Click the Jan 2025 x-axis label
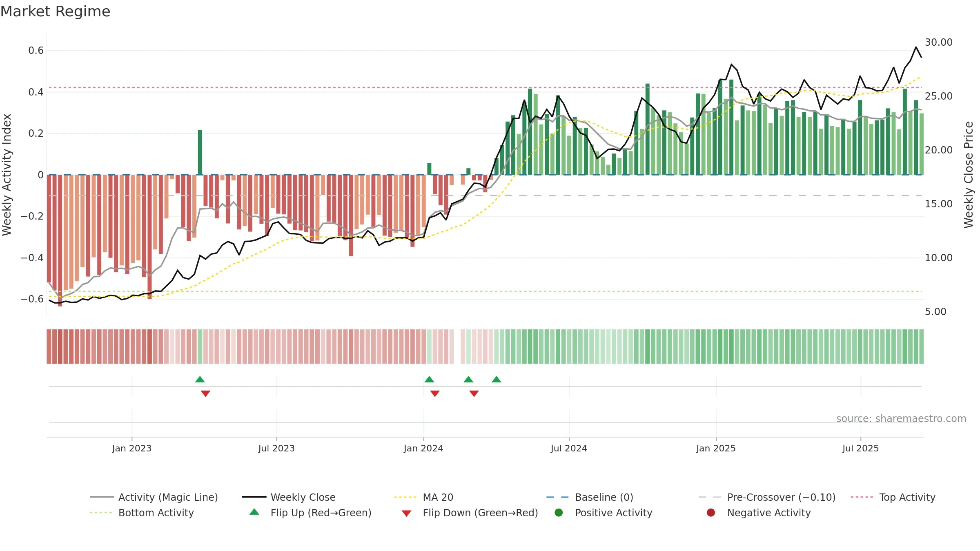This screenshot has height=551, width=980. (x=716, y=448)
